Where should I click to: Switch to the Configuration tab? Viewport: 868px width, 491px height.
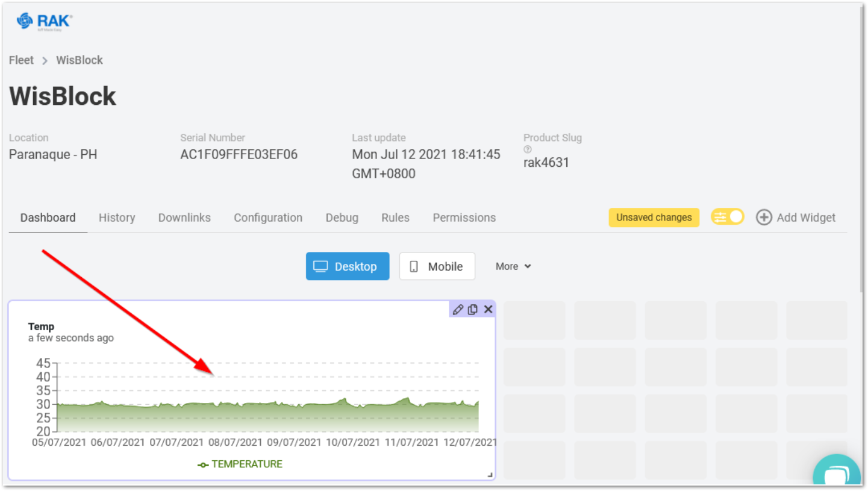coord(268,217)
